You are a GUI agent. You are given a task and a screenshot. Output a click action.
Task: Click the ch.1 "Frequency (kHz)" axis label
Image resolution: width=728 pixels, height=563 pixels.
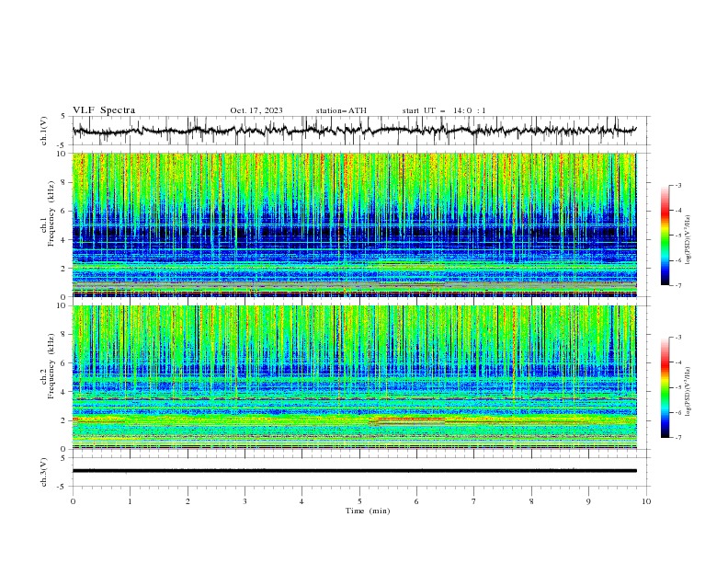51,213
